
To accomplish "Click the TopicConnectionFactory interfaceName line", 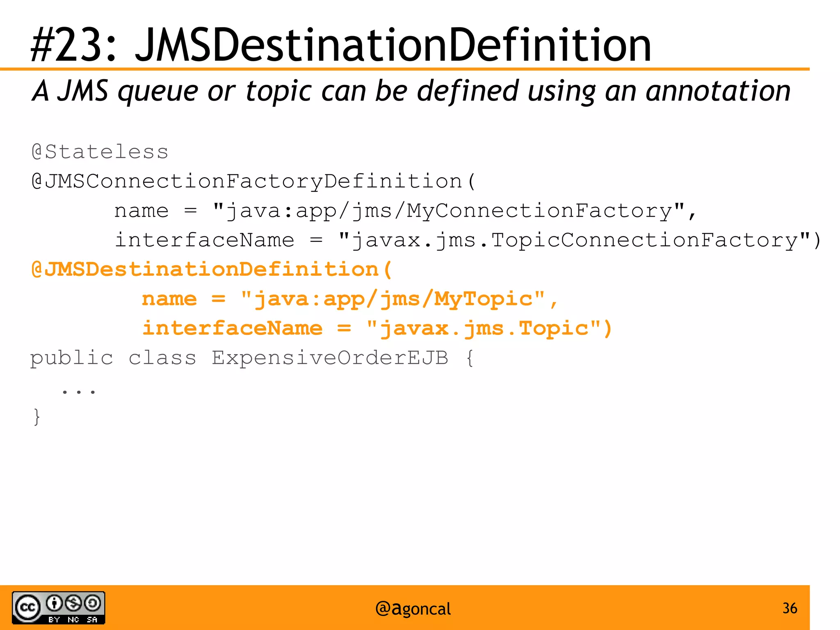I will coord(468,240).
